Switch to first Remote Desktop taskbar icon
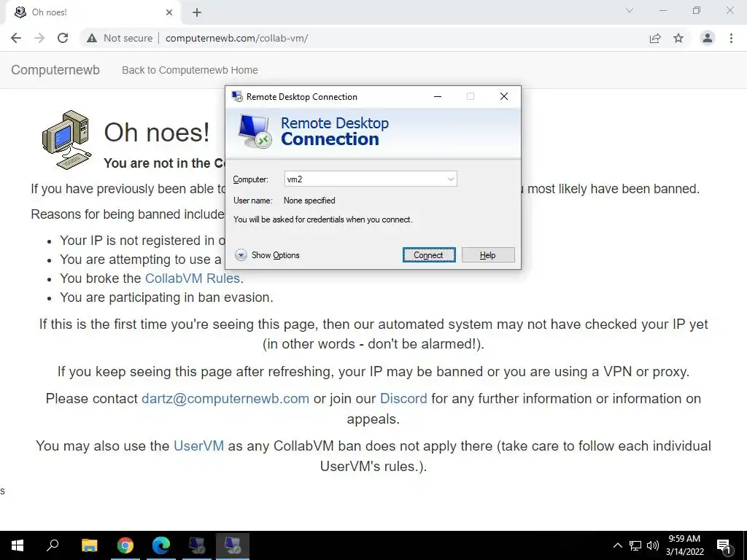The height and width of the screenshot is (560, 747). [x=197, y=545]
